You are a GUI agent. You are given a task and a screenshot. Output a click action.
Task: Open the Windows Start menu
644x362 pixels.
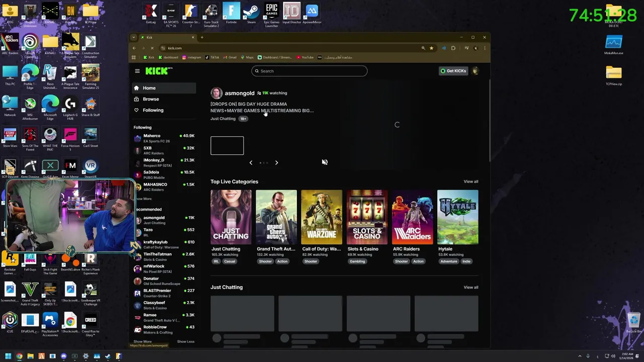point(8,356)
